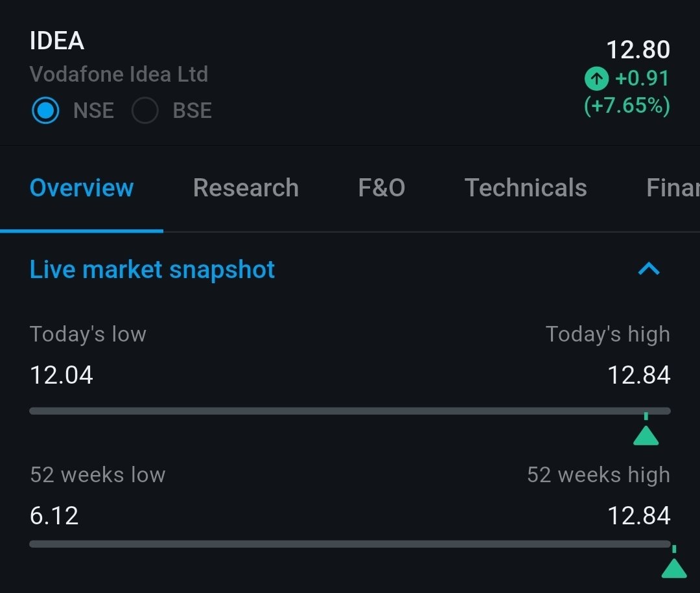Tap the +0.91 price change value
Image resolution: width=700 pixels, height=593 pixels.
[642, 78]
